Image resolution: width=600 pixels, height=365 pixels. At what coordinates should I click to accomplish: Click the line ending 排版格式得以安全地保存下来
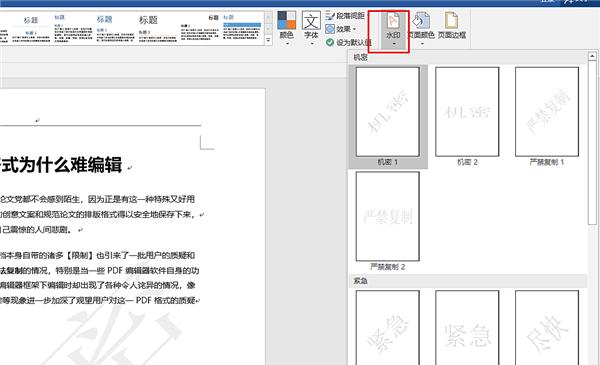(98, 215)
